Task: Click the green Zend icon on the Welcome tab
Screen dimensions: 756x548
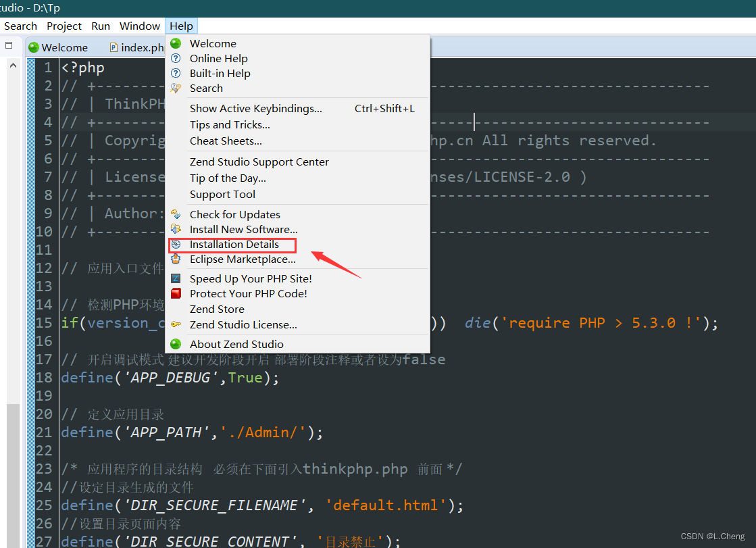Action: tap(32, 47)
